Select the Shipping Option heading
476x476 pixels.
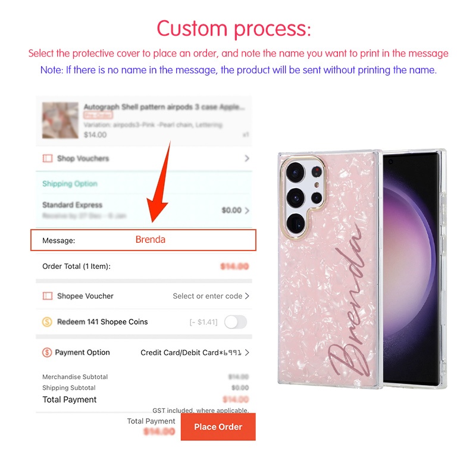point(70,184)
